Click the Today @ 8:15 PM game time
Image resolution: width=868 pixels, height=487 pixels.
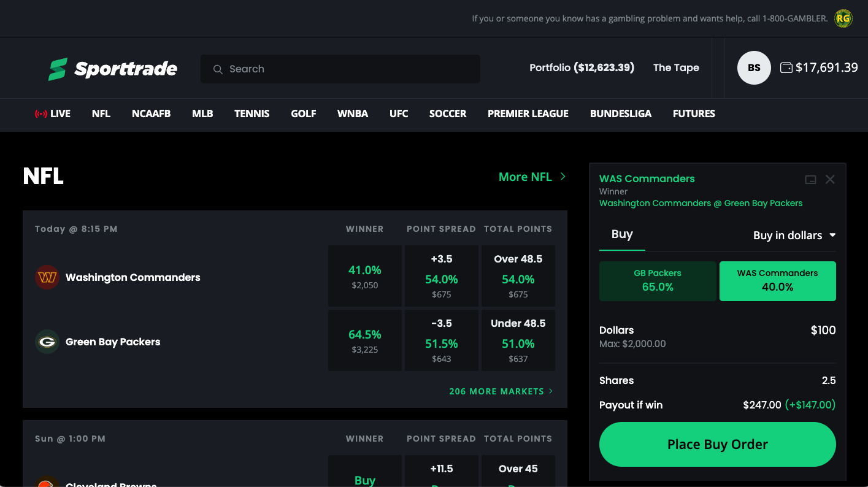[76, 229]
